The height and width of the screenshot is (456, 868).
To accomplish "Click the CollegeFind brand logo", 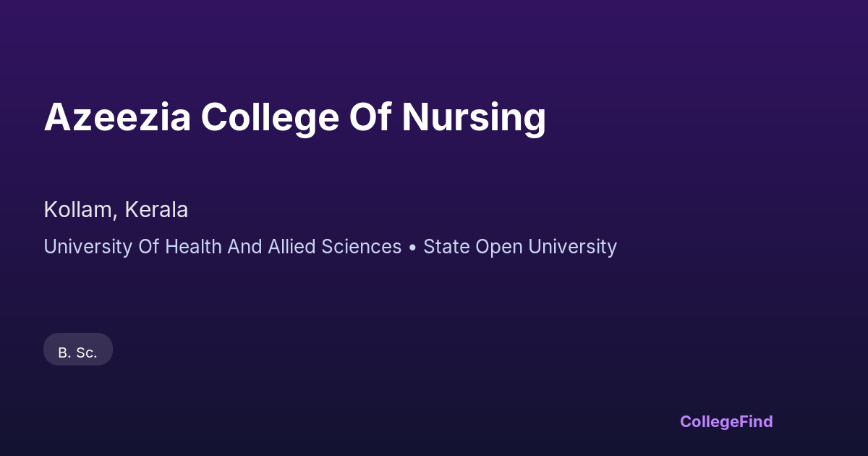I will click(x=726, y=421).
